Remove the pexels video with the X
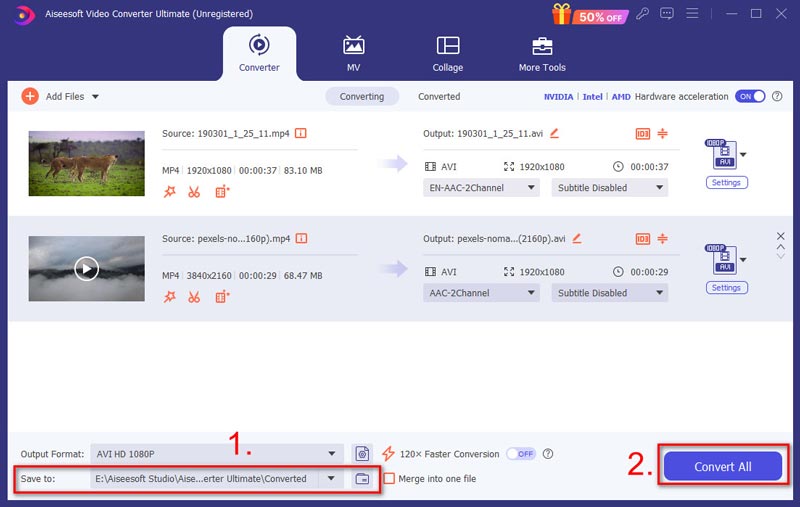 [781, 236]
